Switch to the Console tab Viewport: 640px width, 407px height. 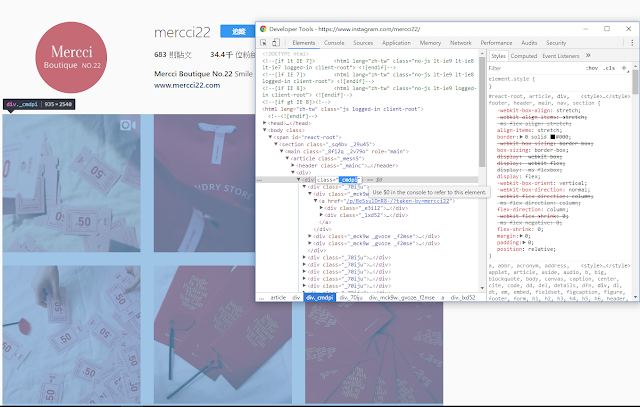click(334, 43)
